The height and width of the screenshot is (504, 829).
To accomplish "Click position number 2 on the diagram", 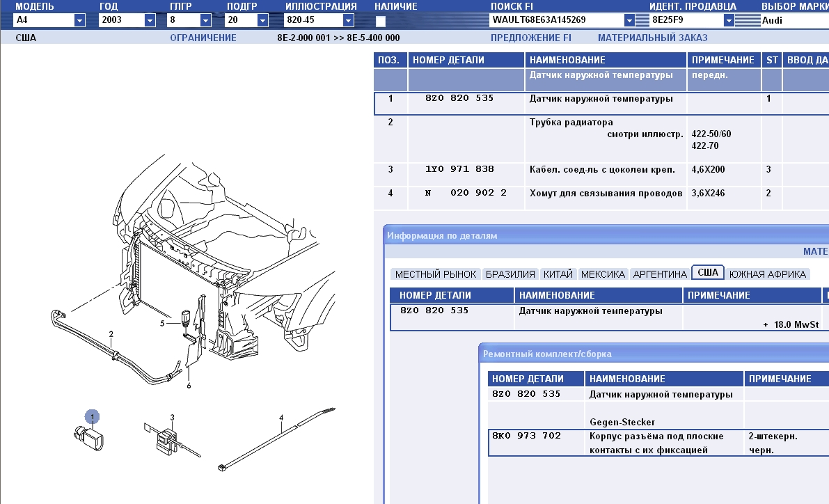I will pyautogui.click(x=111, y=334).
